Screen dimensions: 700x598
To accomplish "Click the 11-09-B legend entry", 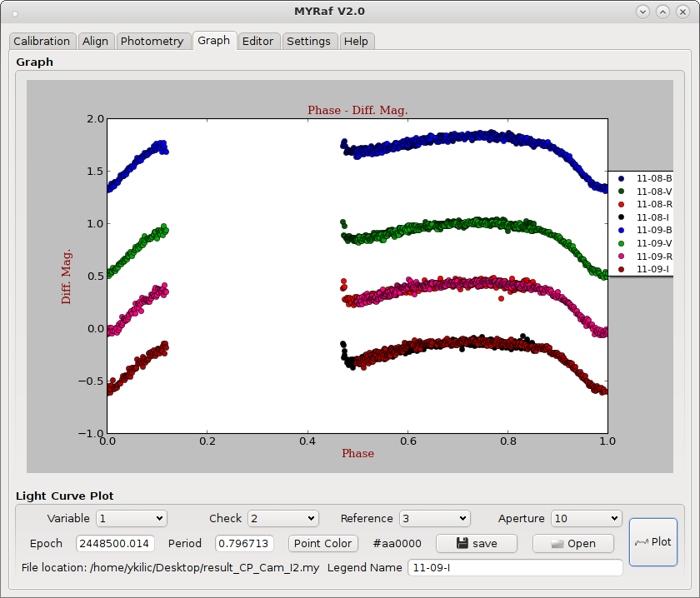I will 645,230.
